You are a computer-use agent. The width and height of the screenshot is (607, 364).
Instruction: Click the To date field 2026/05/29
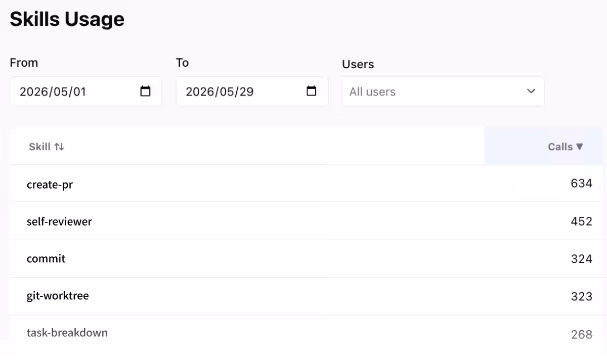click(x=252, y=92)
